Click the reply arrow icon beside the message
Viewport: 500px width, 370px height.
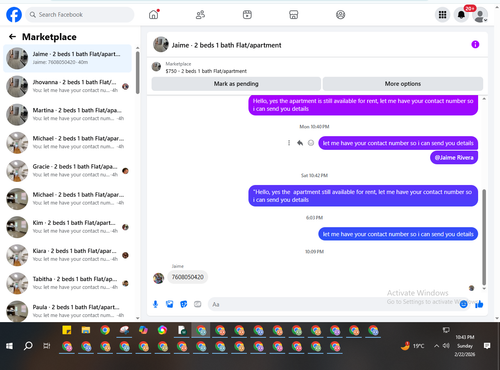(x=300, y=143)
